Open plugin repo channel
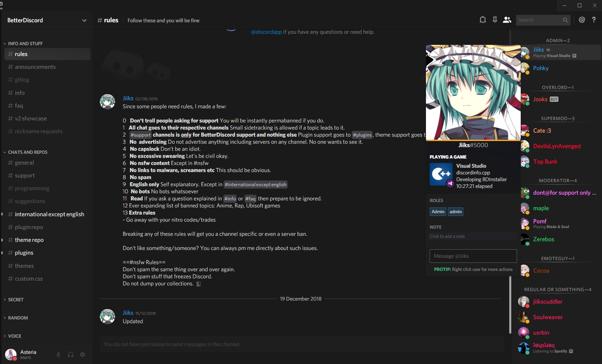The width and height of the screenshot is (602, 364). (x=47, y=227)
